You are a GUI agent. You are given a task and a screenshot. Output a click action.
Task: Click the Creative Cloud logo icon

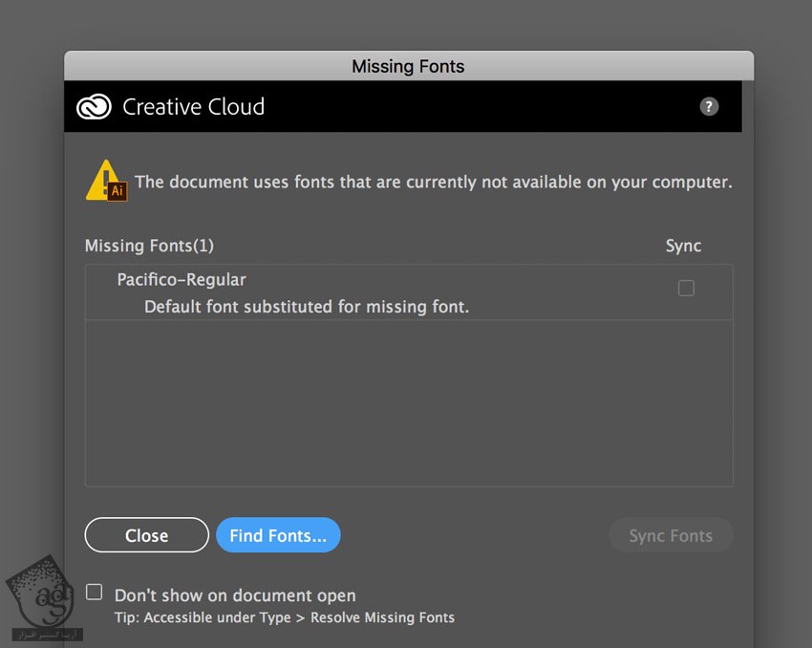click(95, 107)
